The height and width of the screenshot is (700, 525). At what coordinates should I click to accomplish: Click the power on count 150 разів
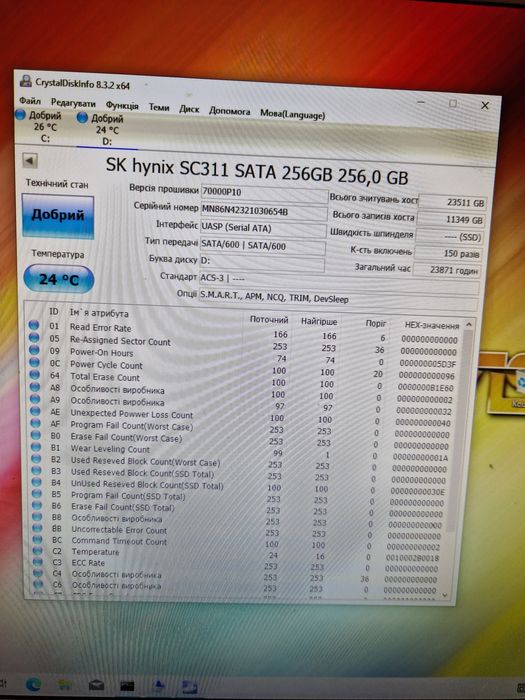pos(447,253)
